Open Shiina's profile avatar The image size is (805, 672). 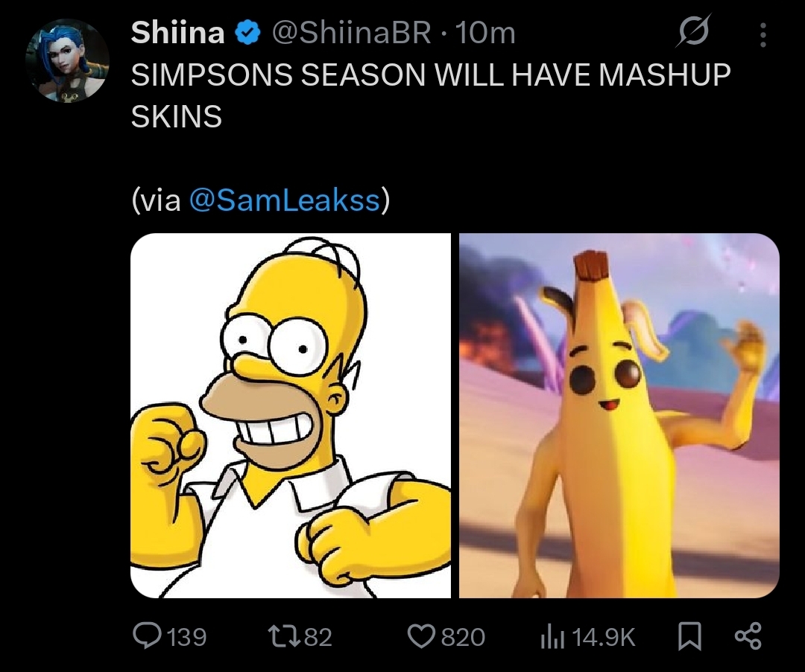[x=67, y=60]
